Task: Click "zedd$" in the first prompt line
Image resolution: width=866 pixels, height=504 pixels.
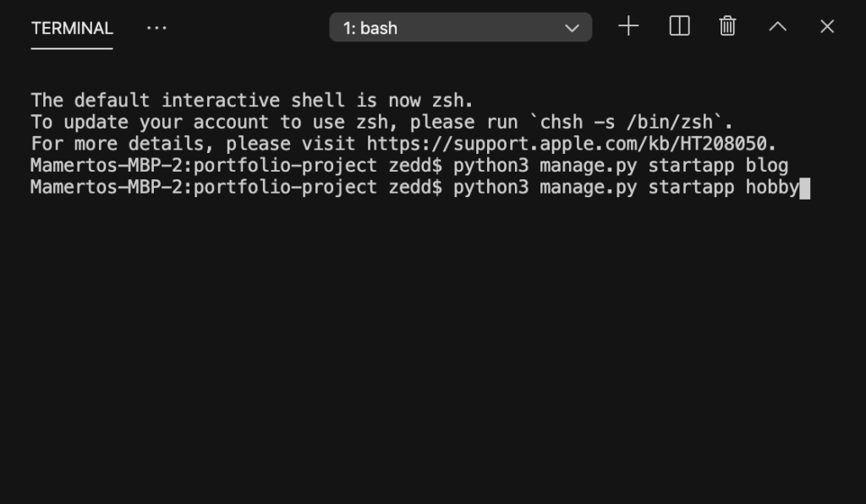Action: (415, 166)
